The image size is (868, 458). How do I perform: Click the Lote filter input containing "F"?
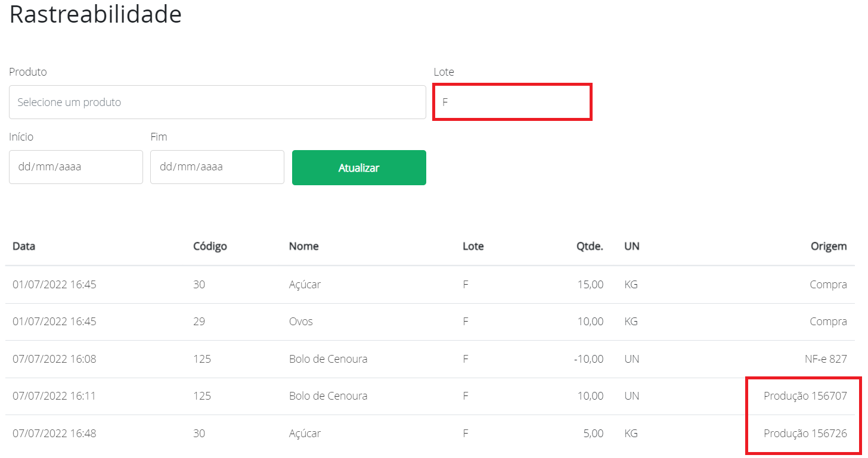[x=511, y=102]
